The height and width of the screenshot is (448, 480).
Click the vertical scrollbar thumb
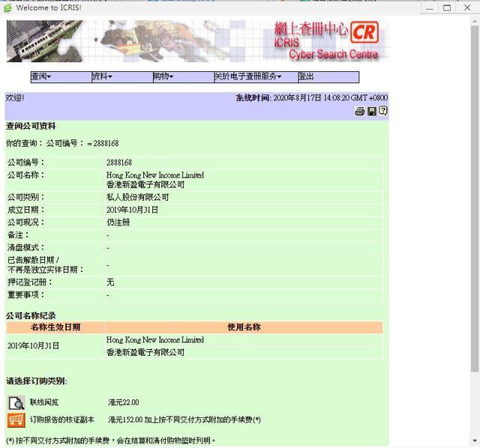475,199
